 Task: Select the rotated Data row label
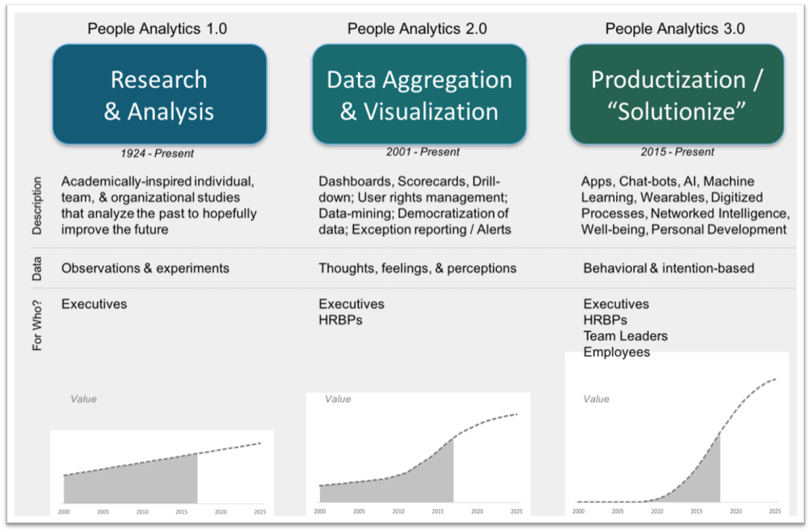pyautogui.click(x=37, y=268)
